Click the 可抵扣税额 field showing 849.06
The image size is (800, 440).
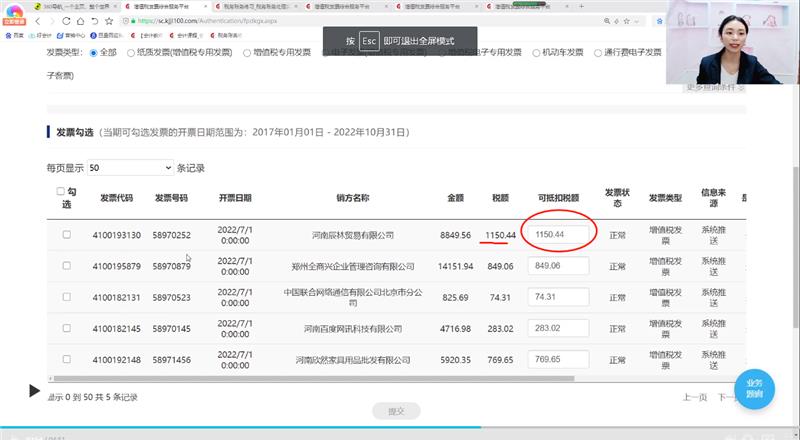click(558, 266)
